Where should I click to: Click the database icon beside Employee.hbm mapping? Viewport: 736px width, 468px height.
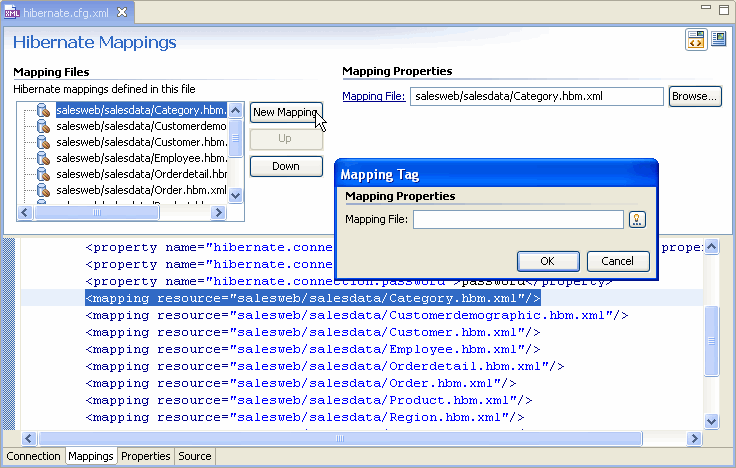[43, 158]
